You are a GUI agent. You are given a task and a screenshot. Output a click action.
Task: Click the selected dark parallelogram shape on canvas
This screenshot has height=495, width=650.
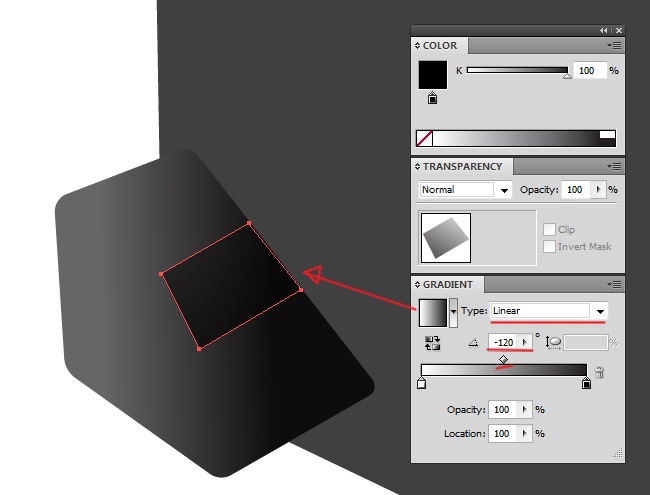231,286
